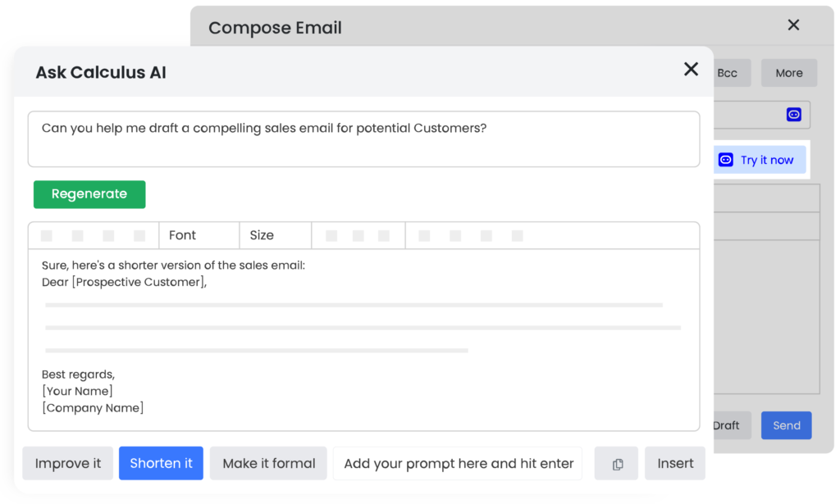Close the Ask Calculus AI dialog
The image size is (840, 504).
coord(691,69)
